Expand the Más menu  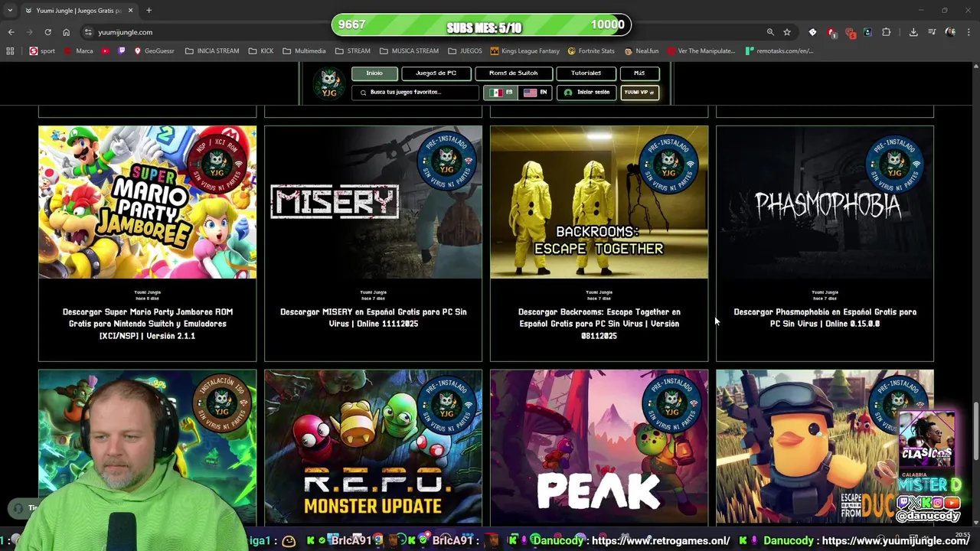[x=639, y=73]
